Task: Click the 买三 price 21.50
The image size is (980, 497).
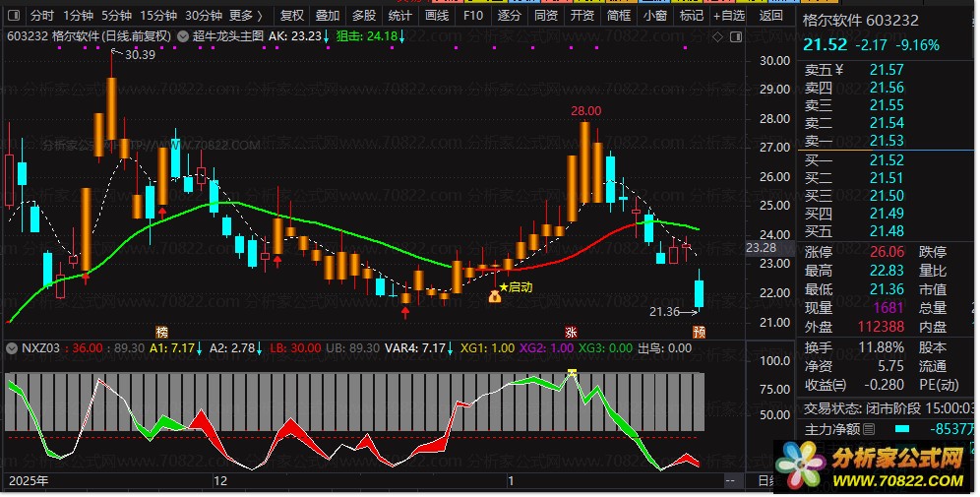Action: coord(887,196)
